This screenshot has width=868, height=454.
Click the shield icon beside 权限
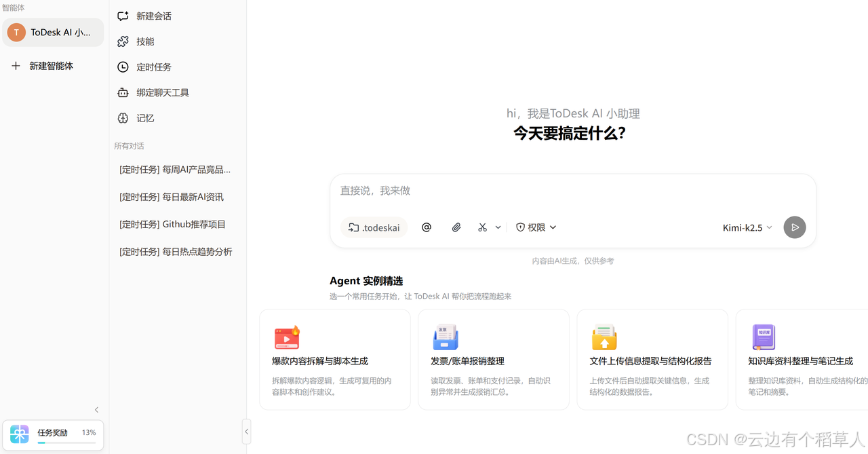point(521,227)
